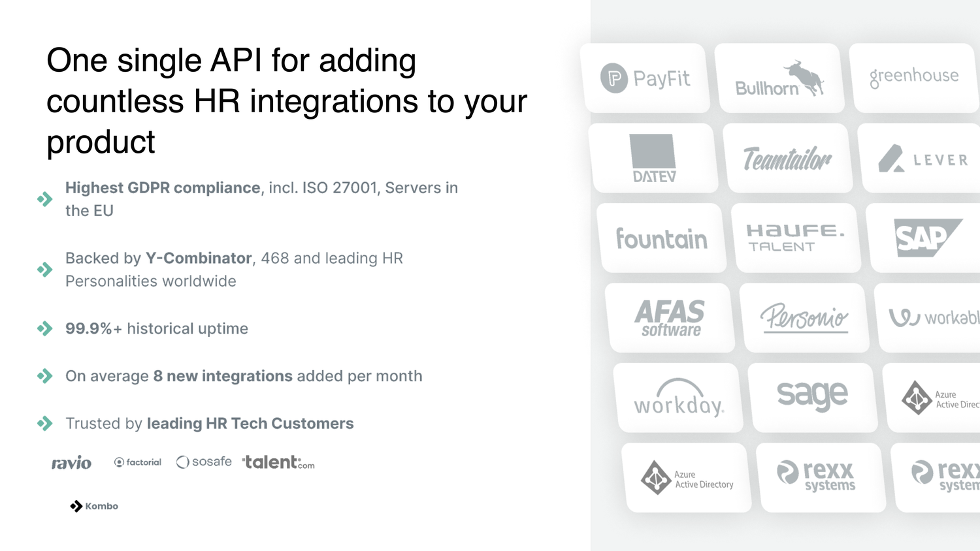This screenshot has height=551, width=980.
Task: Open the talent.com customer logo
Action: pos(279,462)
